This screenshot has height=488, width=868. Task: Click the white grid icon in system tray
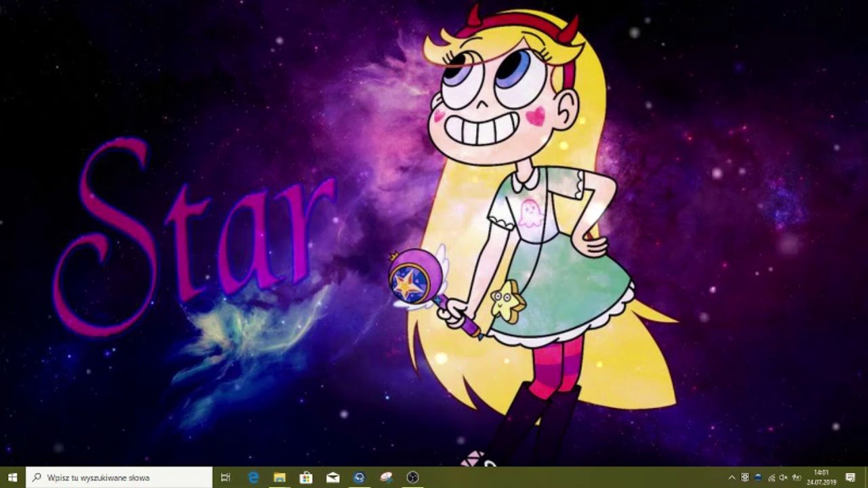coord(745,478)
